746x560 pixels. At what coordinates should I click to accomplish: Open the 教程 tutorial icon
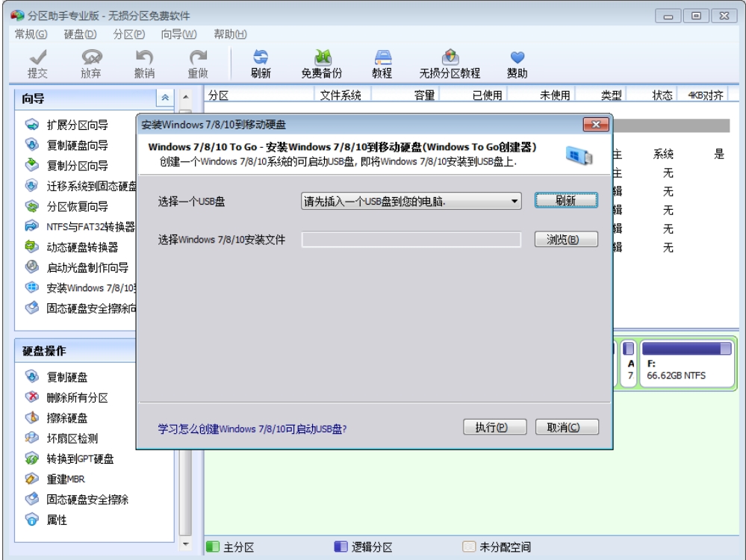point(382,57)
